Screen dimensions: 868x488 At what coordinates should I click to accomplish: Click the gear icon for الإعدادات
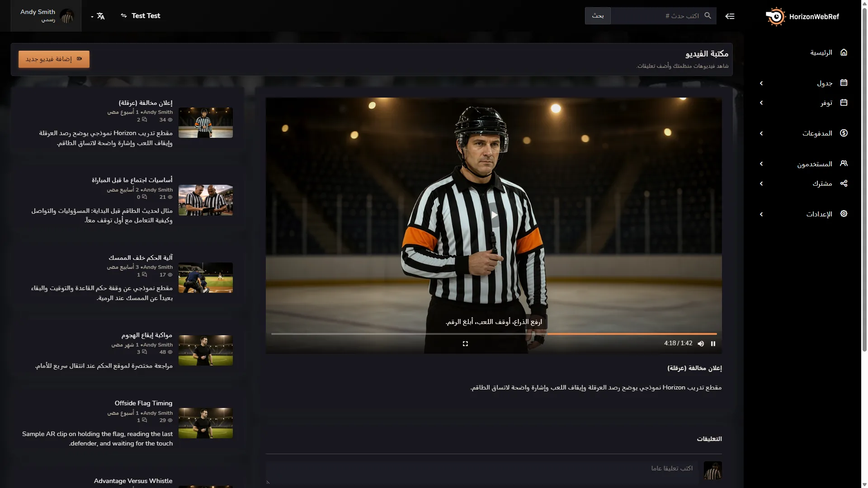tap(844, 214)
